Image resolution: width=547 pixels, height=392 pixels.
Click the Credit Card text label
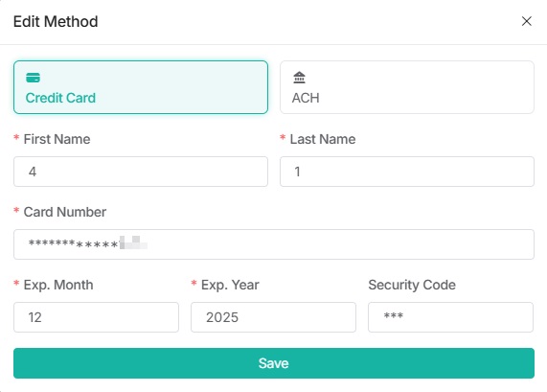60,98
